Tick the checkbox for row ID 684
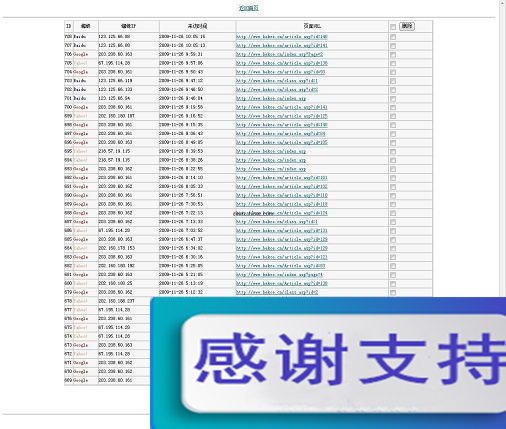This screenshot has width=506, height=429. [393, 248]
